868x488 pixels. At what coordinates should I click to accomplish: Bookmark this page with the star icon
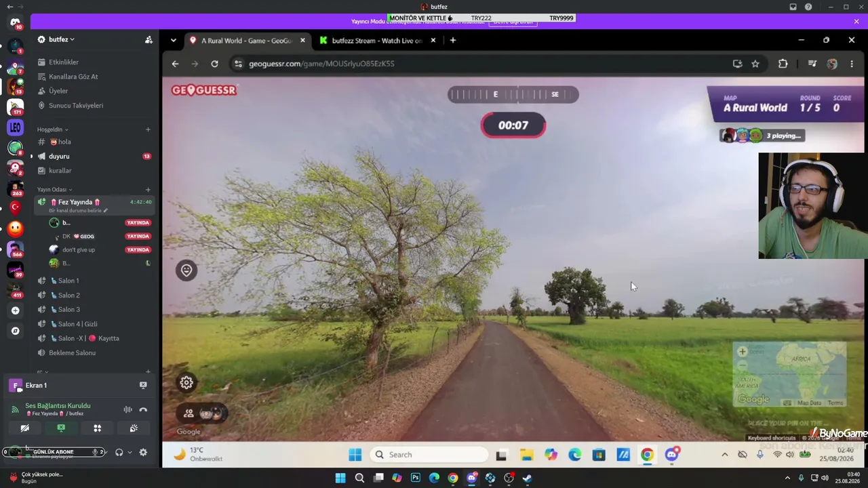pyautogui.click(x=755, y=64)
